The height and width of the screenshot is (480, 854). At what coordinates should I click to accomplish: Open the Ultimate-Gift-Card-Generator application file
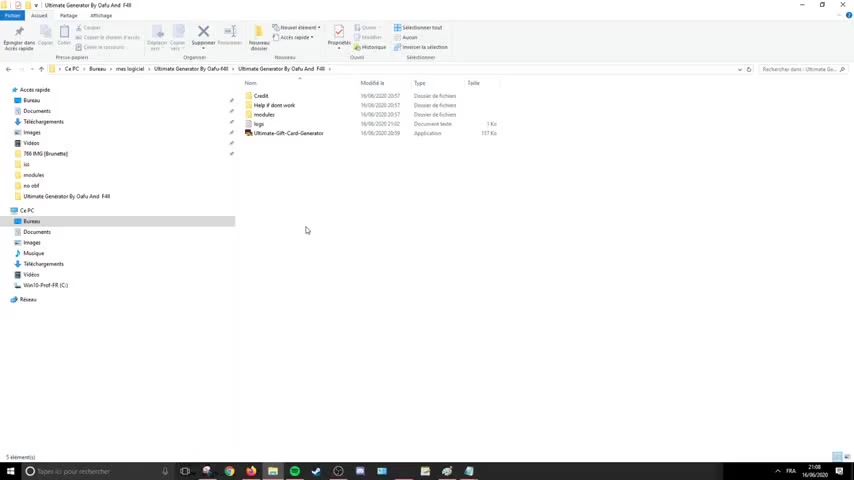click(288, 133)
